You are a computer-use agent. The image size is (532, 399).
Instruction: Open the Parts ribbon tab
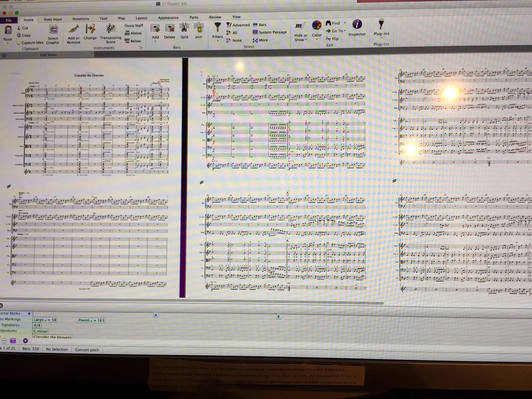[194, 17]
